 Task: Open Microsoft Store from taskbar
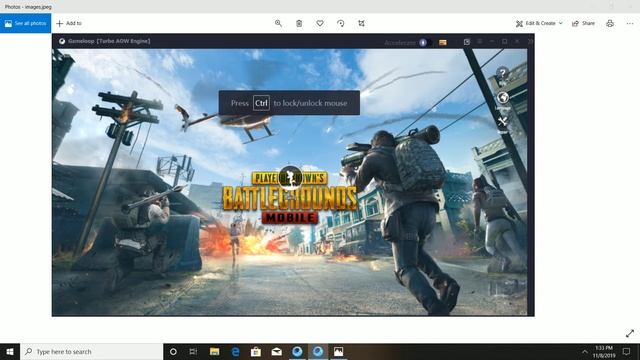point(256,351)
